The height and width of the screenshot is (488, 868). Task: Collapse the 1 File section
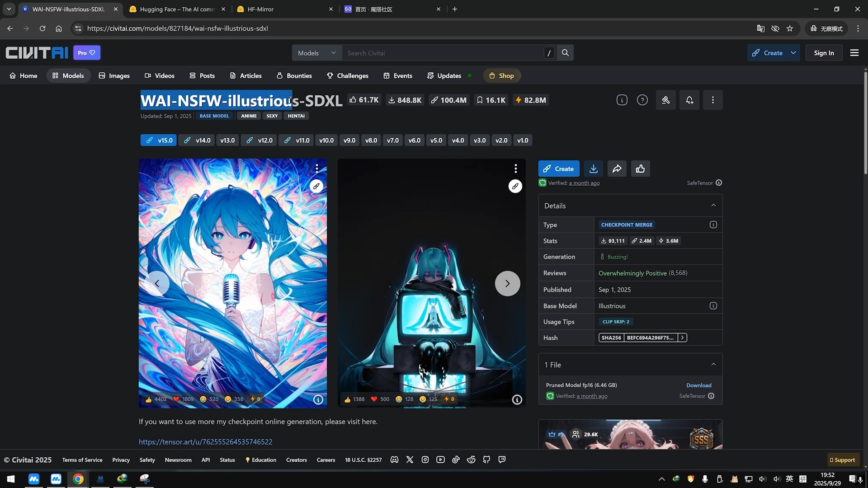tap(713, 365)
